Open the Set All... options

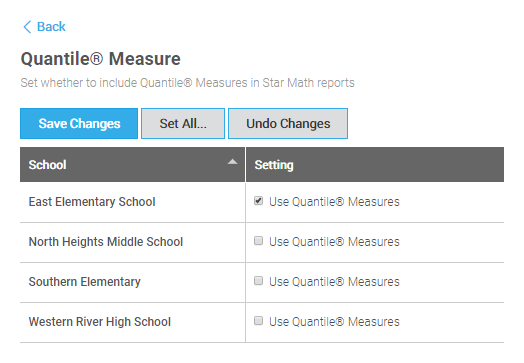point(183,123)
